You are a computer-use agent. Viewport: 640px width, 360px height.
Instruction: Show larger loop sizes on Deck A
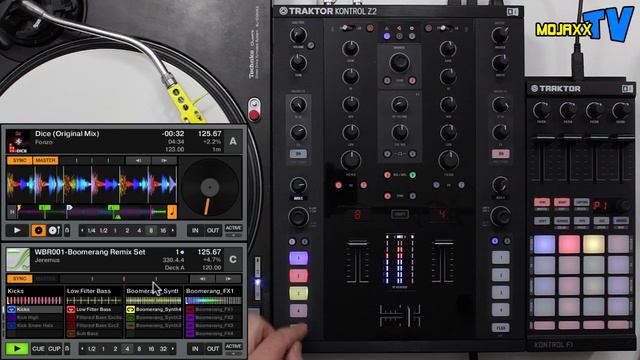pyautogui.click(x=173, y=231)
